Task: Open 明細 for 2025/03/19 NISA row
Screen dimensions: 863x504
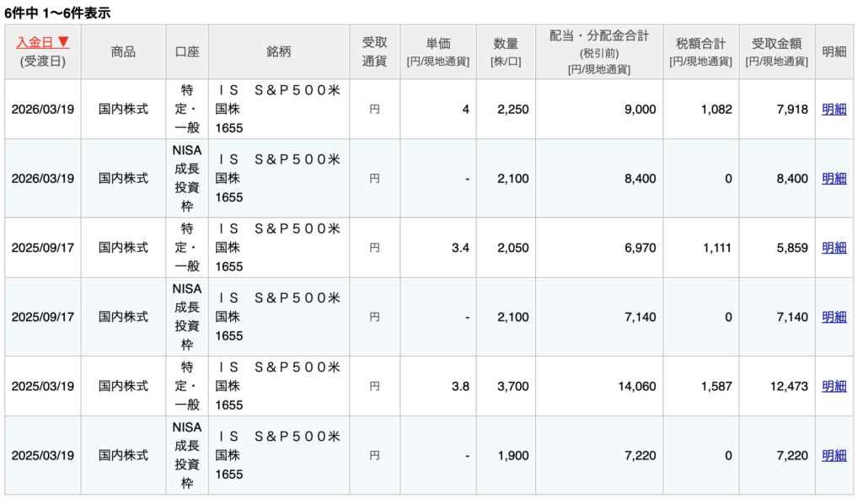Action: click(x=834, y=456)
